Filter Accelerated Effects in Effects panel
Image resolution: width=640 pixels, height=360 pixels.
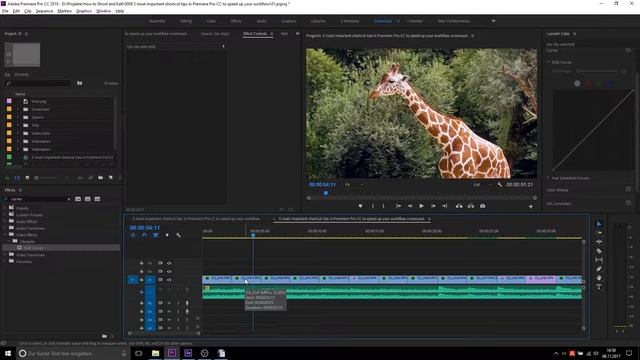78,199
